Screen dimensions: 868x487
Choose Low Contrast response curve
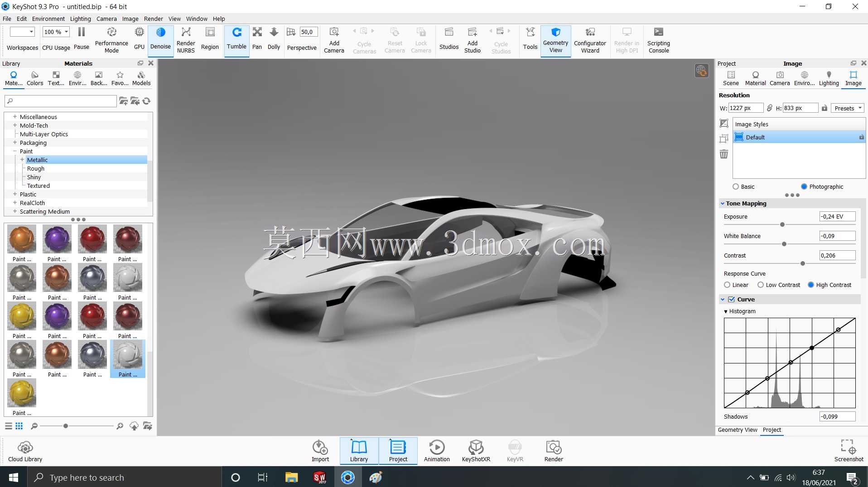(x=761, y=285)
